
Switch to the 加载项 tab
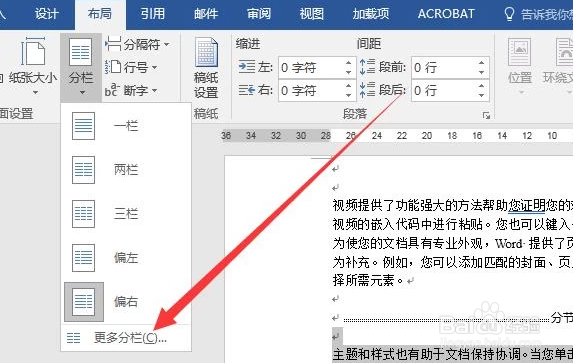click(x=371, y=14)
